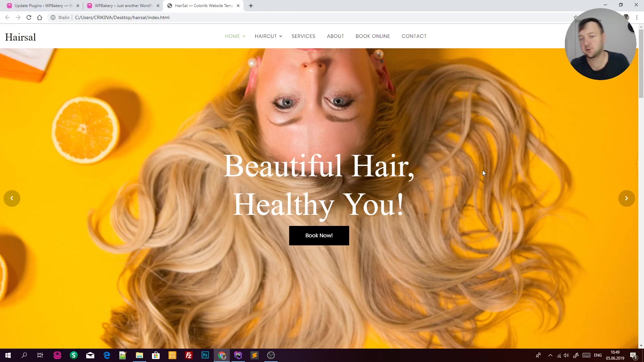
Task: Open OBS Studio from taskbar
Action: click(x=271, y=355)
